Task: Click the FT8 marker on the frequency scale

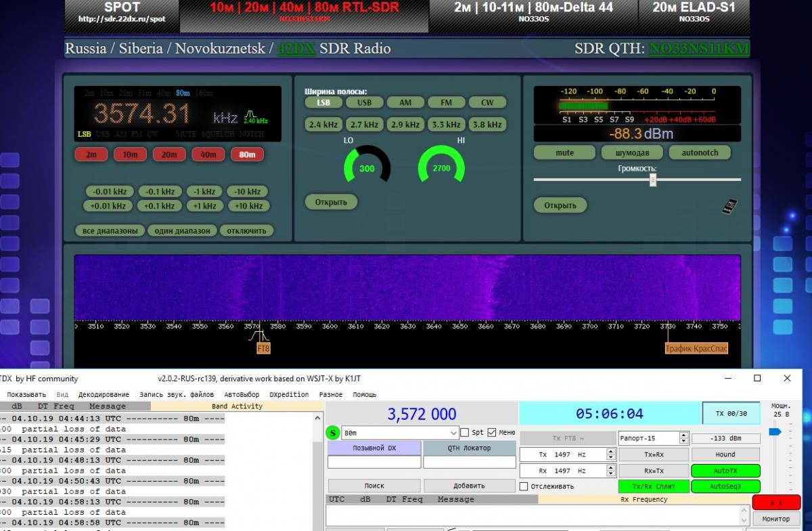Action: coord(263,349)
